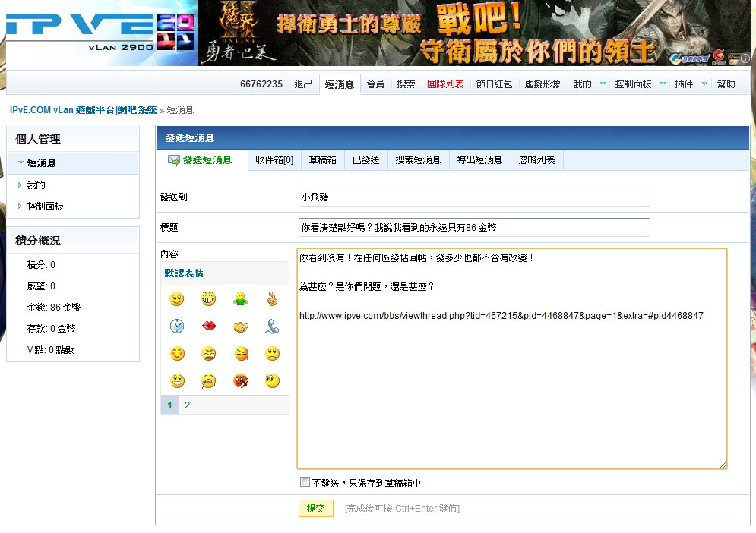Insert the angry red face emoticon
756x533 pixels.
click(240, 381)
